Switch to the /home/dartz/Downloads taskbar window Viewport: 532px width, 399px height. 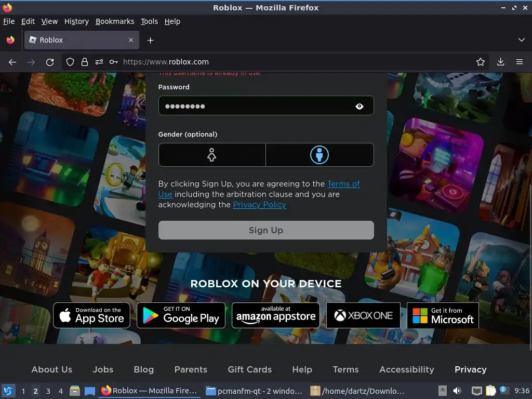358,391
